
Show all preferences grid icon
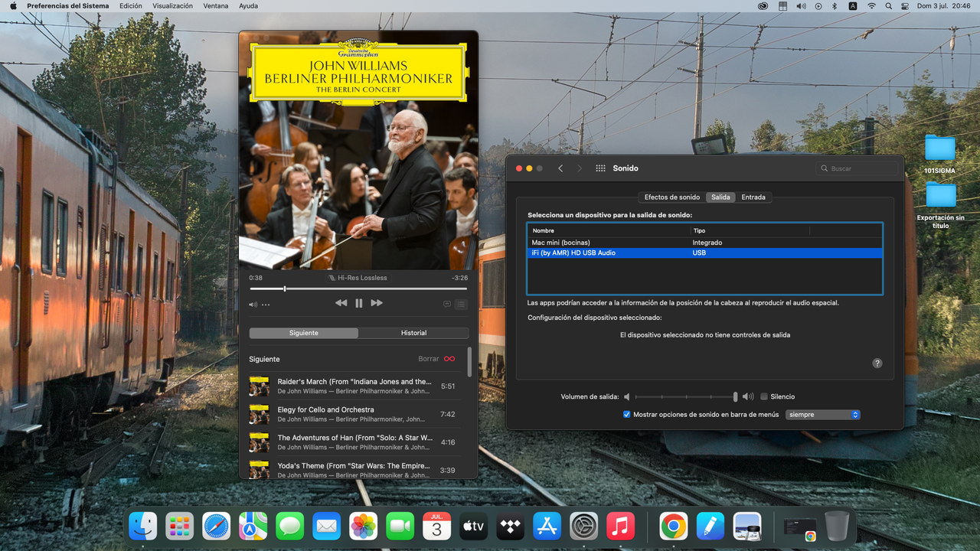pos(600,168)
